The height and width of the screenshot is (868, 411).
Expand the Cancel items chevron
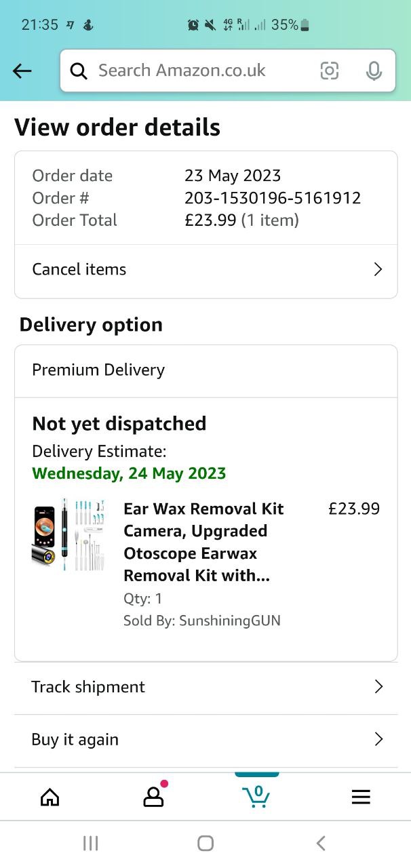pos(378,270)
